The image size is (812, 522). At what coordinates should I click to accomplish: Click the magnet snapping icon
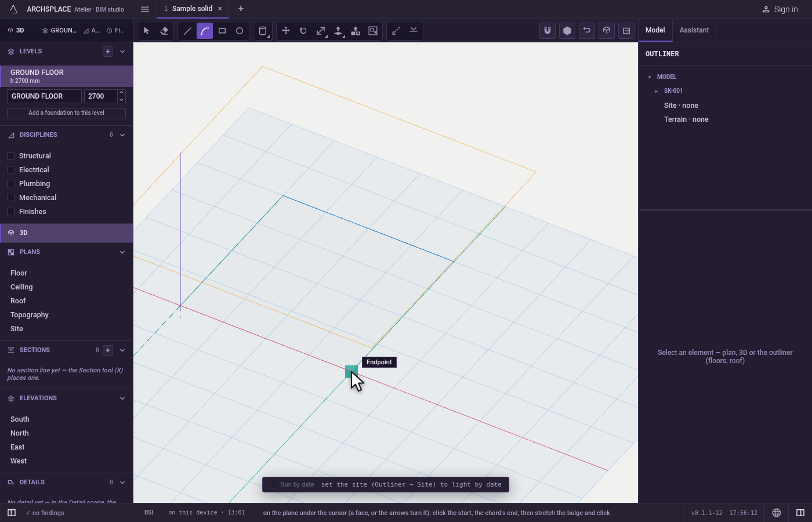point(548,31)
